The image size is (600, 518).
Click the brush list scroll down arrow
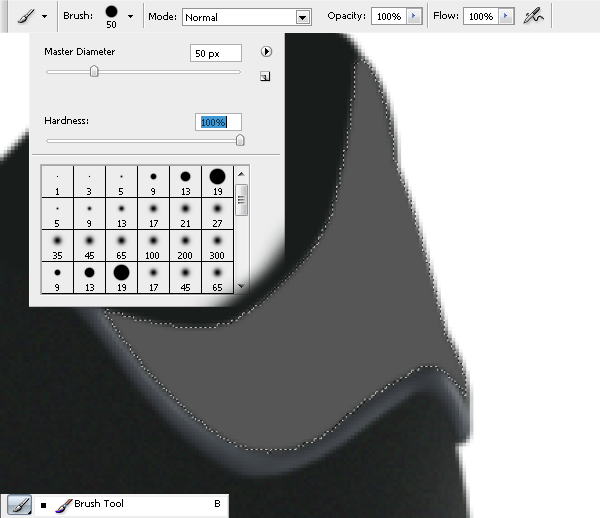coord(241,286)
